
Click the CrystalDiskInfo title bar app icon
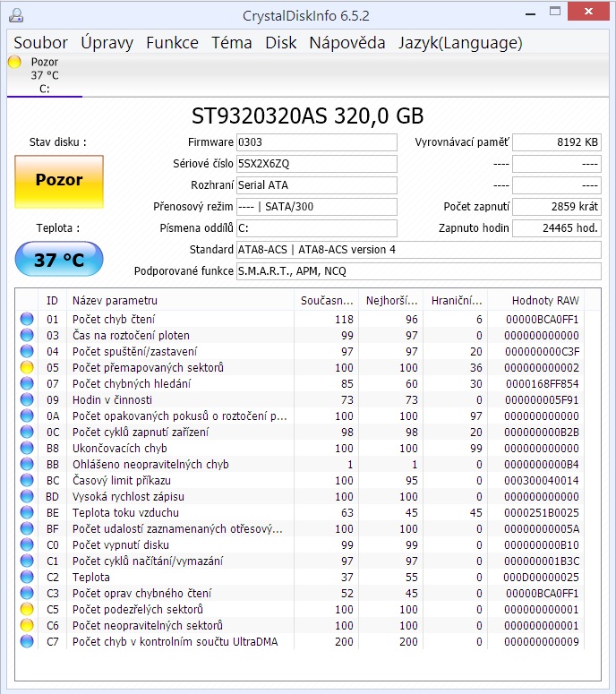click(x=16, y=15)
